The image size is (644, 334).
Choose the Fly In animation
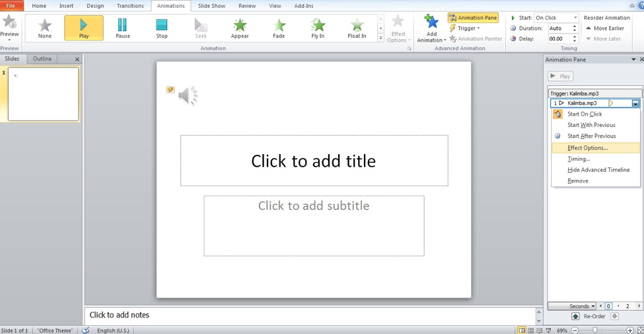pos(318,28)
